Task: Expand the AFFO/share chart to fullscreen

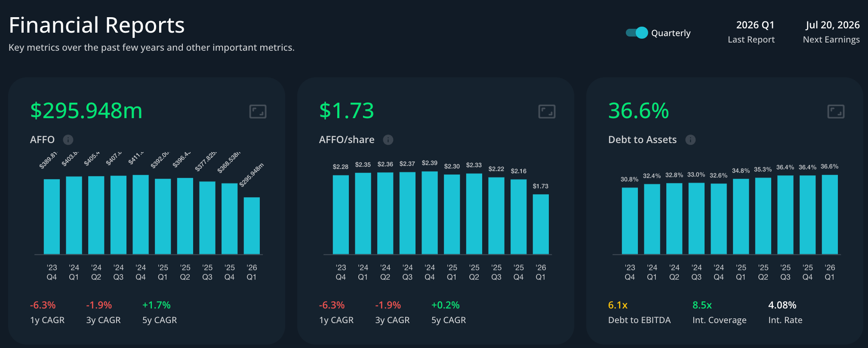Action: coord(547,112)
